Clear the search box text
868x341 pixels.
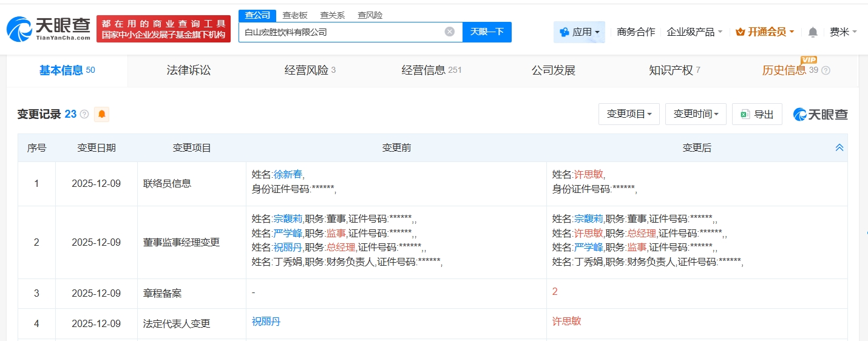point(449,32)
